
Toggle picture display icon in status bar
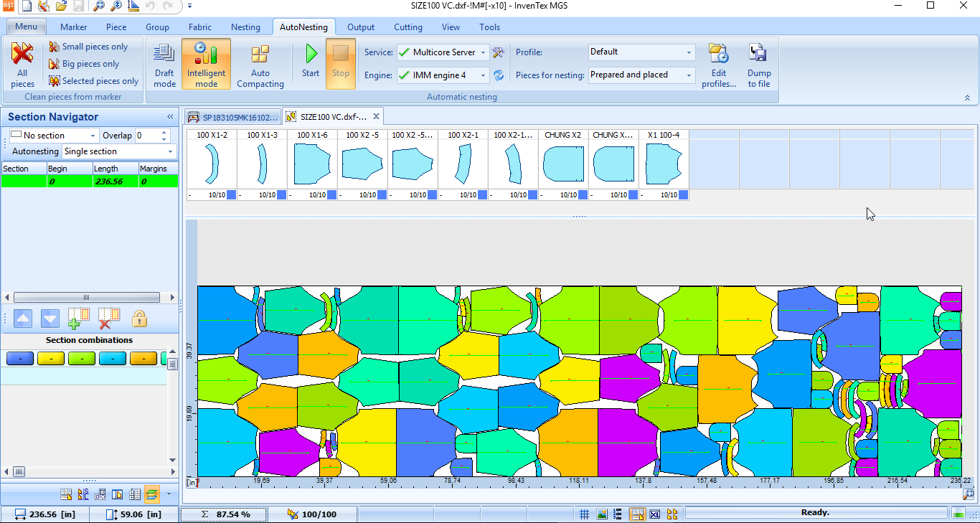click(x=601, y=514)
